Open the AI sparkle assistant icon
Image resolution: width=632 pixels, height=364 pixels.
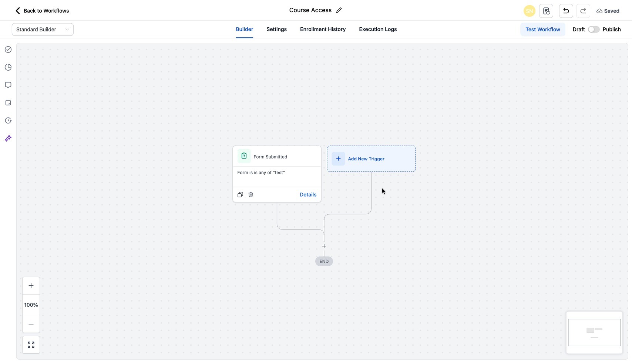click(x=8, y=138)
